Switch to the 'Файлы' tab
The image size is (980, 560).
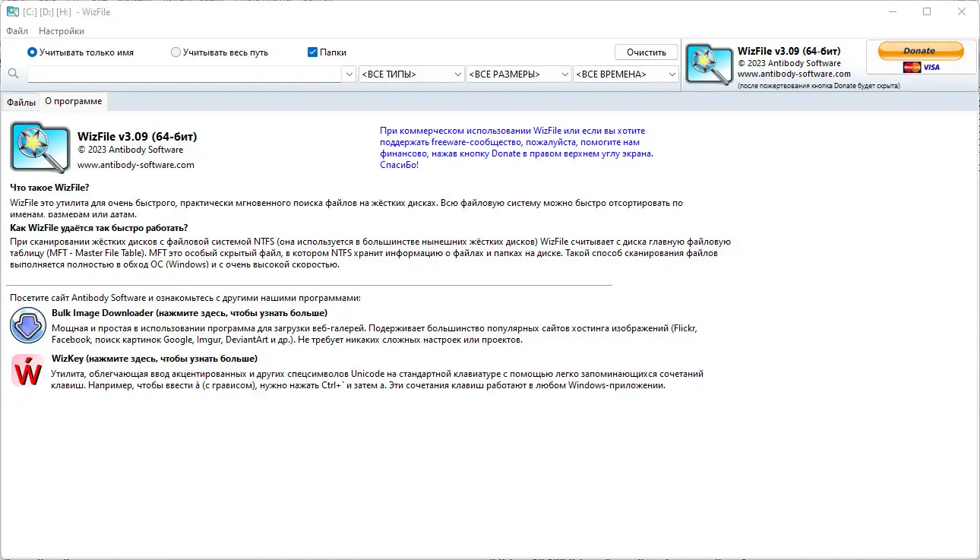tap(21, 102)
